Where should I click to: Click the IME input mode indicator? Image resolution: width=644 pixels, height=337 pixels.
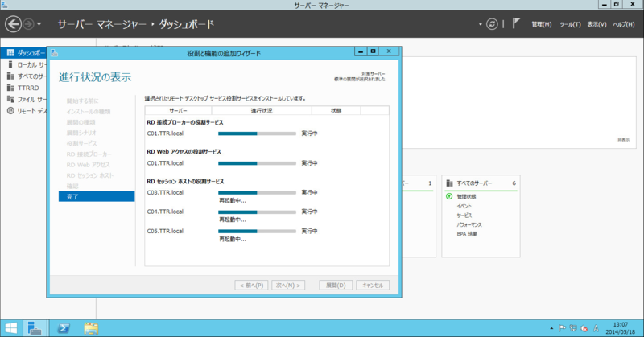click(596, 328)
